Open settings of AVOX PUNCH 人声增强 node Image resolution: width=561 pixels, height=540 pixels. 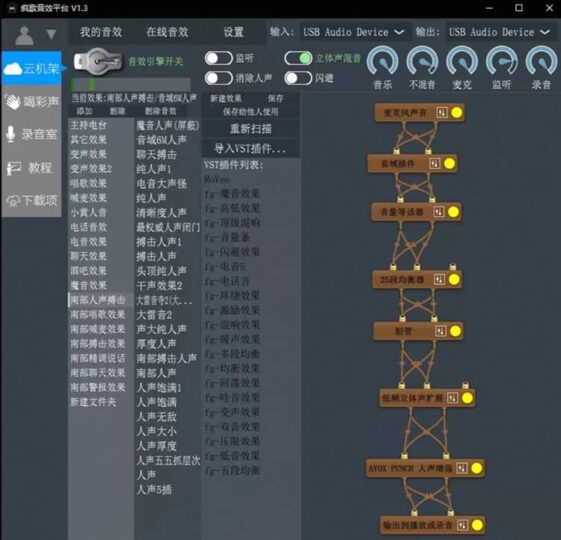tap(462, 468)
